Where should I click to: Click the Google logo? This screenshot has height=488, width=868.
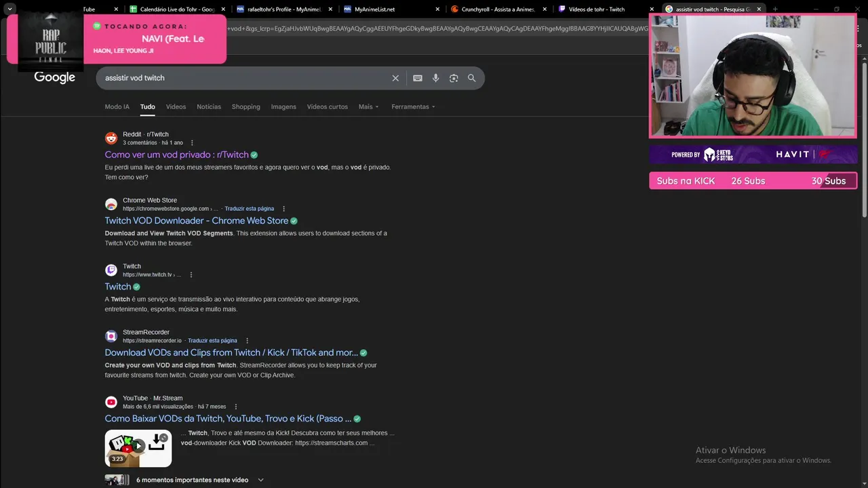click(x=55, y=77)
